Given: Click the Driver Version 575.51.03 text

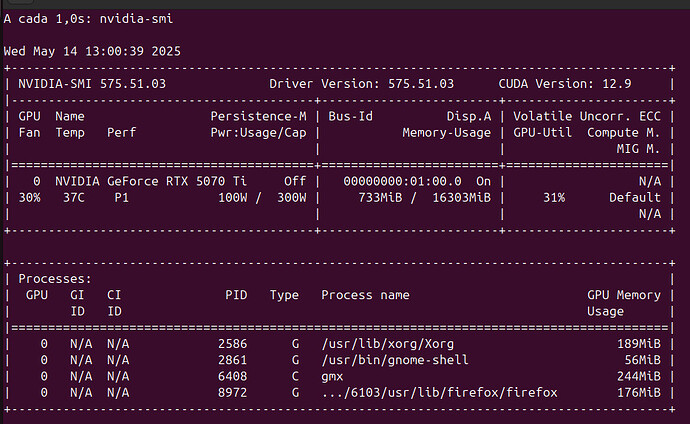Looking at the screenshot, I should pyautogui.click(x=362, y=83).
